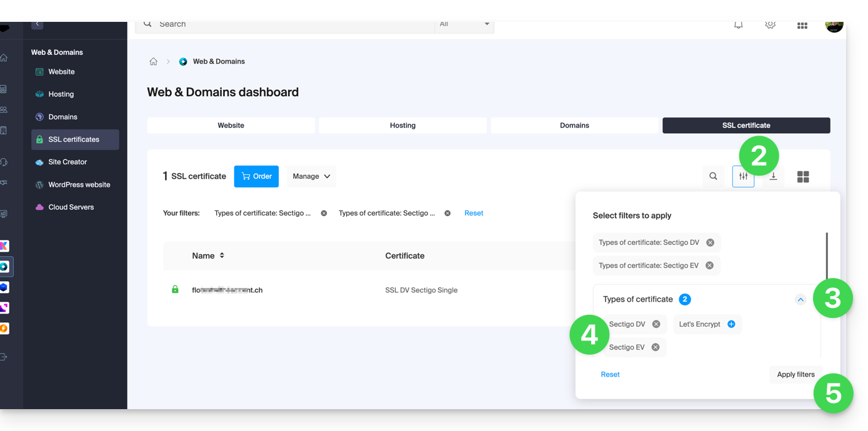Open settings gear icon in top bar
The height and width of the screenshot is (431, 868).
click(771, 25)
